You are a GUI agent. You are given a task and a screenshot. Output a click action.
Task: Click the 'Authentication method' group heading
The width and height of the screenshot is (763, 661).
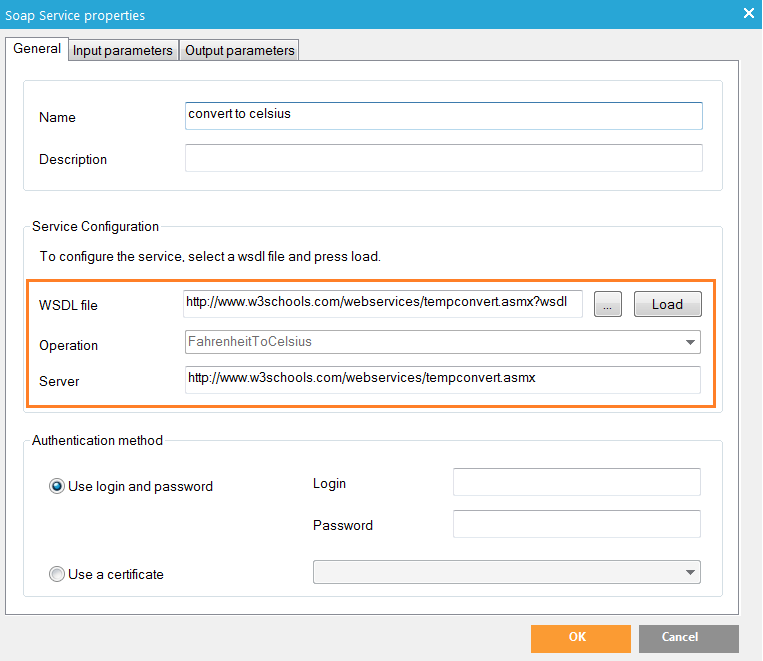pyautogui.click(x=97, y=440)
